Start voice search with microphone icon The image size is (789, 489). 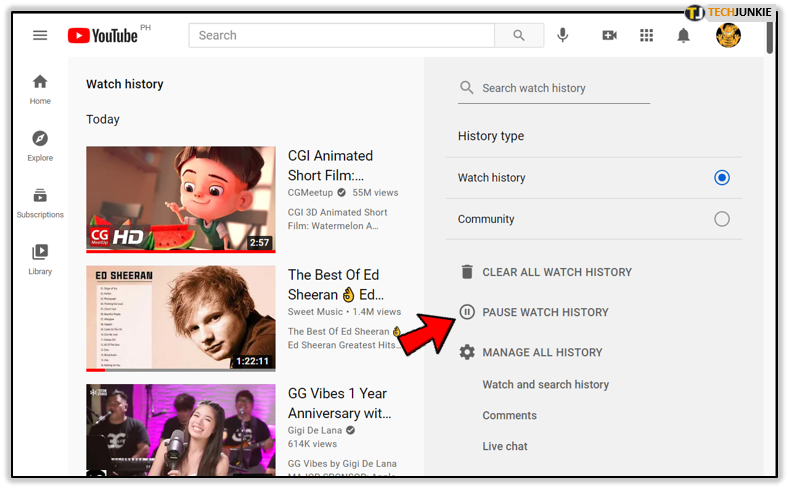point(563,35)
